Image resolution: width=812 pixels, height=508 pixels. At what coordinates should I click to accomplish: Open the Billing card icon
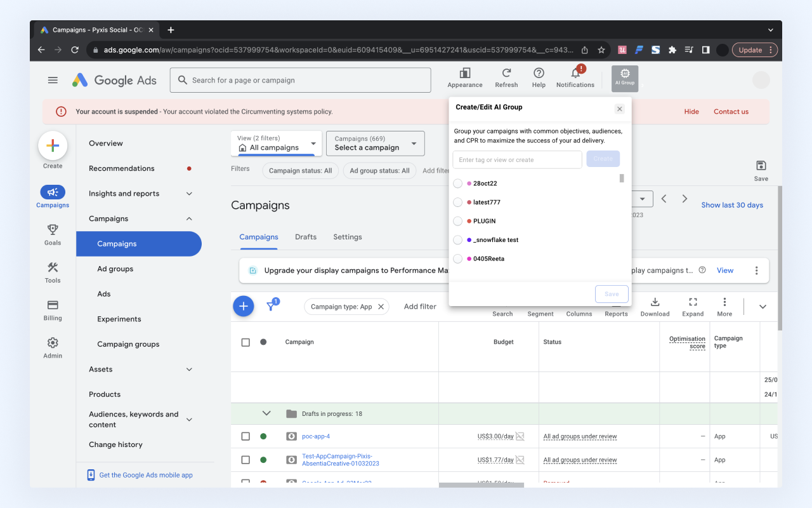point(53,305)
